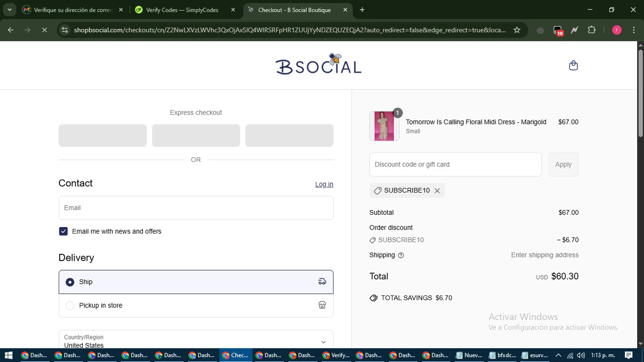The width and height of the screenshot is (644, 362).
Task: Click the Enter shipping address text
Action: pos(545,255)
